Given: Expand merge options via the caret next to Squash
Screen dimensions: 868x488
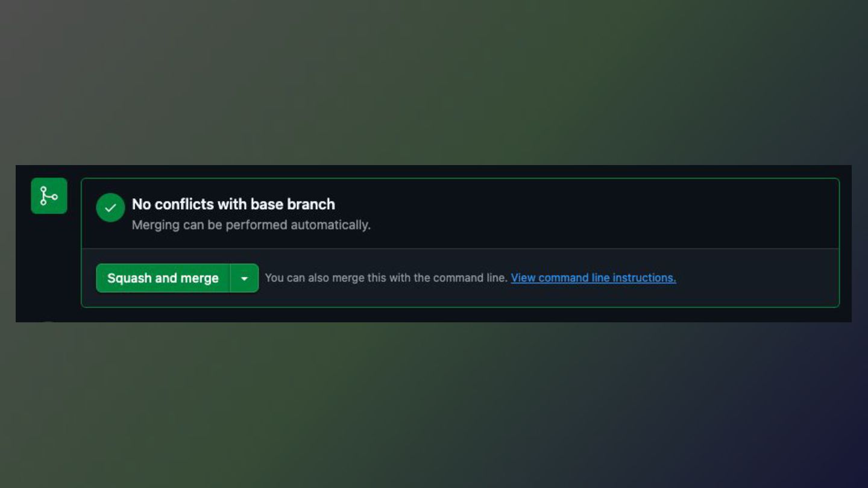Looking at the screenshot, I should (x=244, y=278).
